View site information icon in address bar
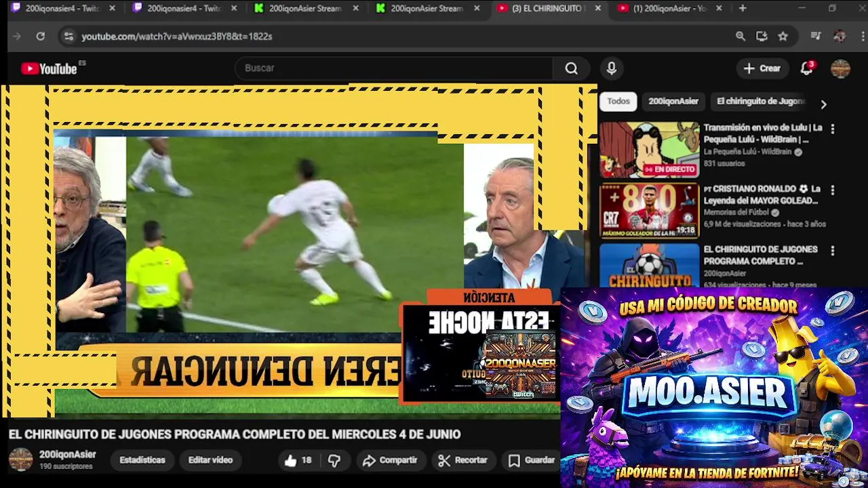868x488 pixels. pyautogui.click(x=68, y=37)
